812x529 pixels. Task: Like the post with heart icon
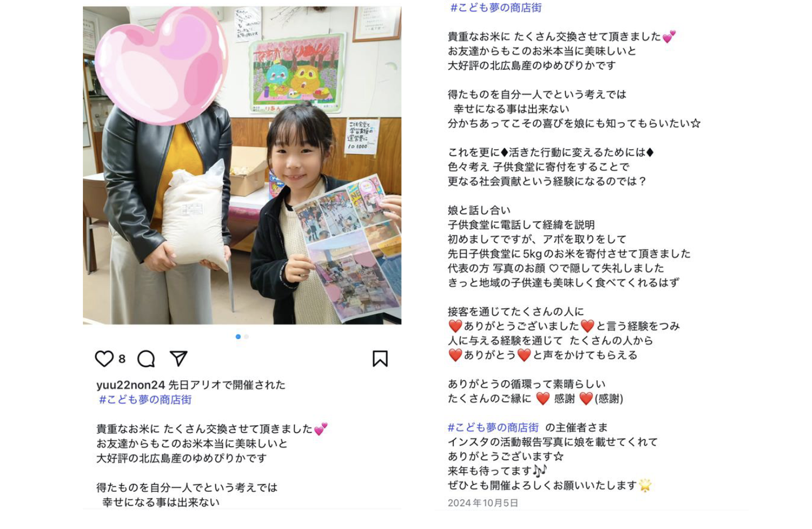coord(104,359)
